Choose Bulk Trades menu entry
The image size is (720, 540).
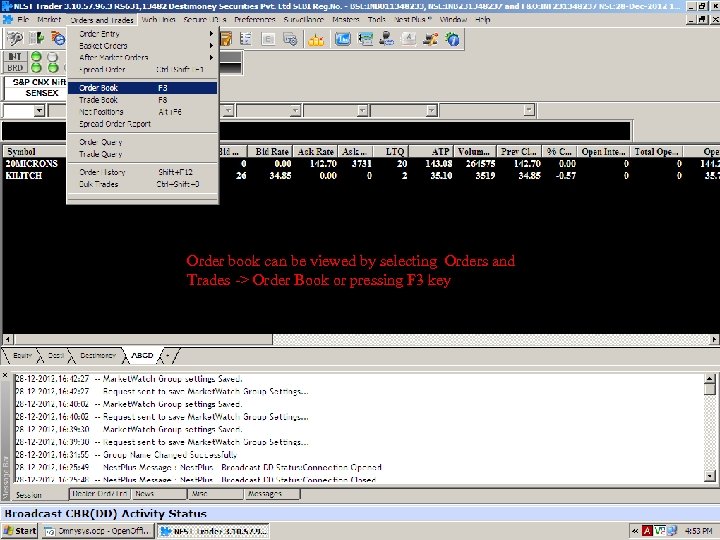click(x=143, y=184)
